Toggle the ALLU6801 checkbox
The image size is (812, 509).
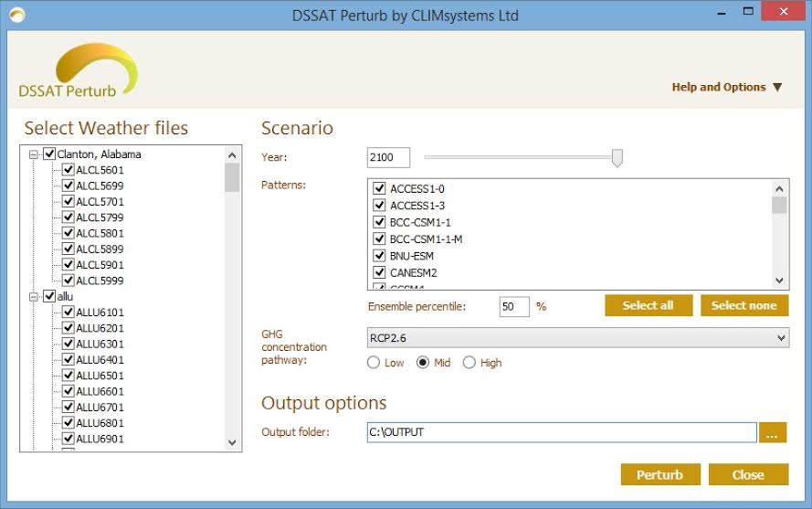pyautogui.click(x=68, y=422)
